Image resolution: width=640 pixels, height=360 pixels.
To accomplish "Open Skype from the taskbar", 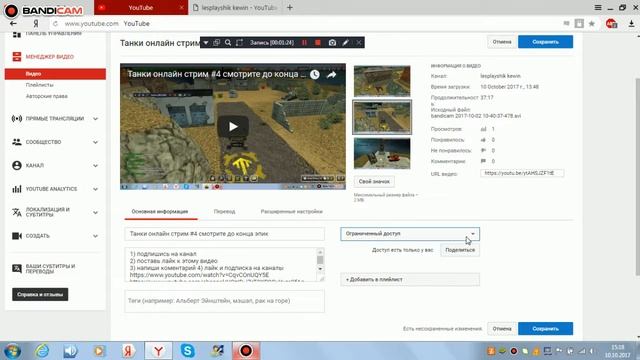I will [x=187, y=351].
